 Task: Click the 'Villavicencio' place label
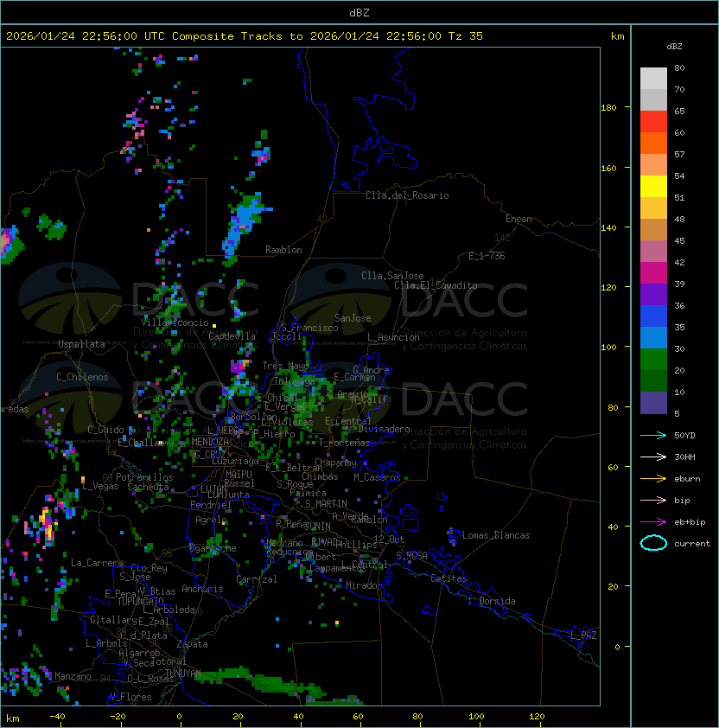pyautogui.click(x=175, y=322)
